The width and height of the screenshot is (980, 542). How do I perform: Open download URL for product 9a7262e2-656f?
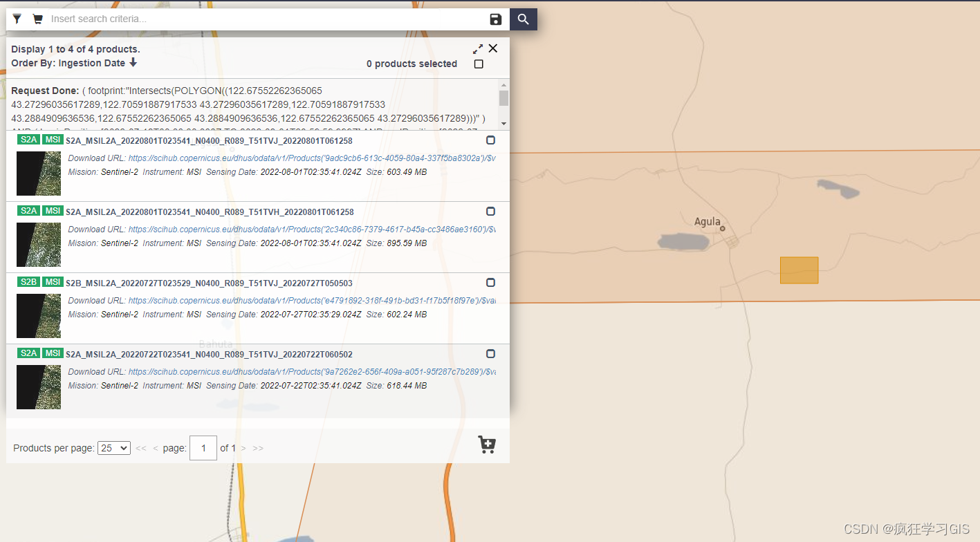(x=312, y=372)
